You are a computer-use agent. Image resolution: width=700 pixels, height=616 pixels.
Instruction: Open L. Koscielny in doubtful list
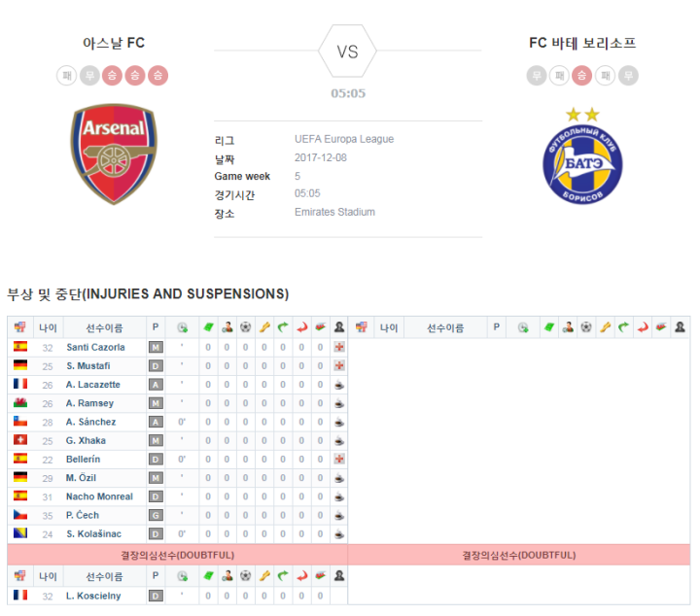click(x=93, y=596)
